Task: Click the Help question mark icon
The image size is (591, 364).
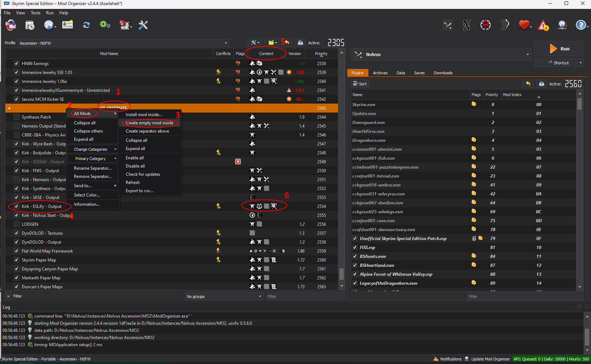Action: pyautogui.click(x=581, y=25)
